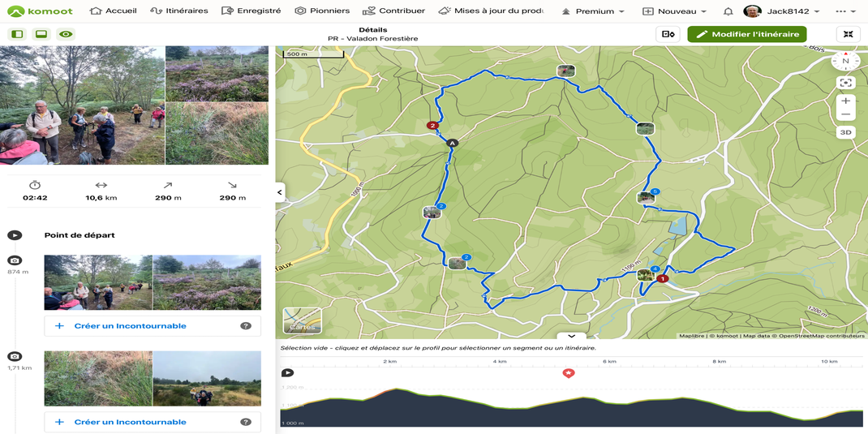
Task: Click the komoot logo
Action: click(x=40, y=11)
